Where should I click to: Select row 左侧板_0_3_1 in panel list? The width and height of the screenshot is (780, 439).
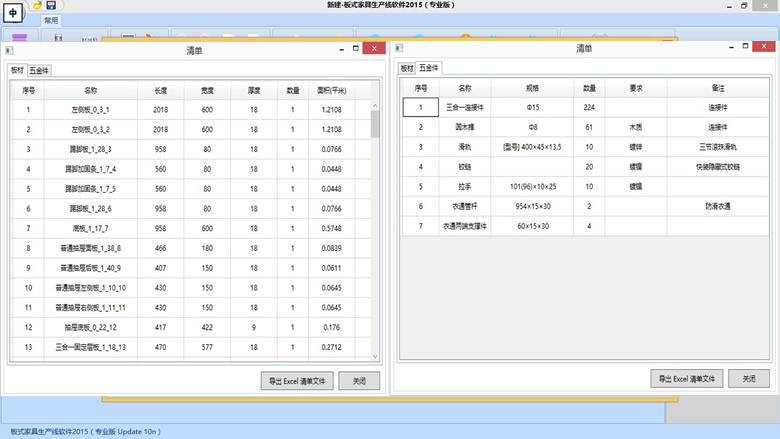(90, 109)
